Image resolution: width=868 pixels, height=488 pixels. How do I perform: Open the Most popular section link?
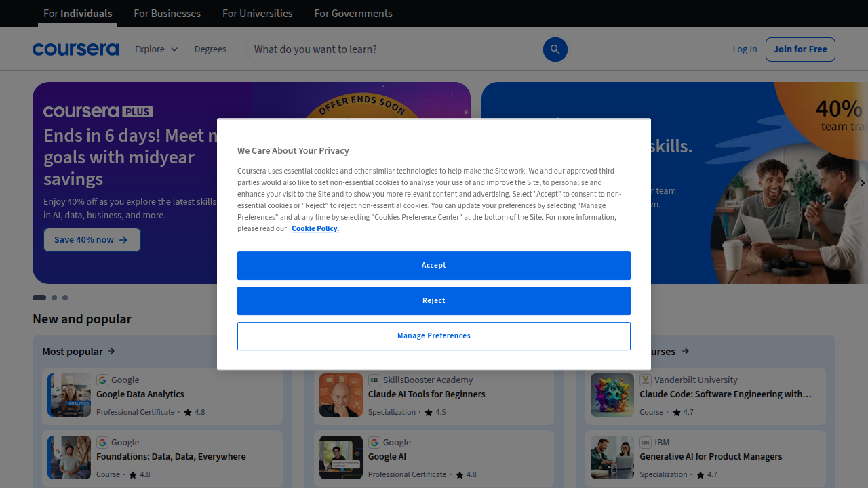coord(79,351)
